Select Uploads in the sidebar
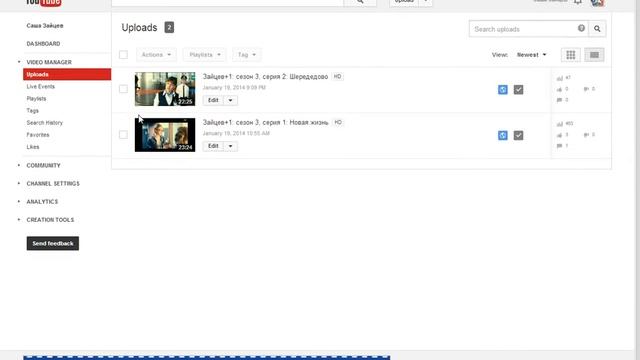Screen dimensions: 640x360 [67, 74]
